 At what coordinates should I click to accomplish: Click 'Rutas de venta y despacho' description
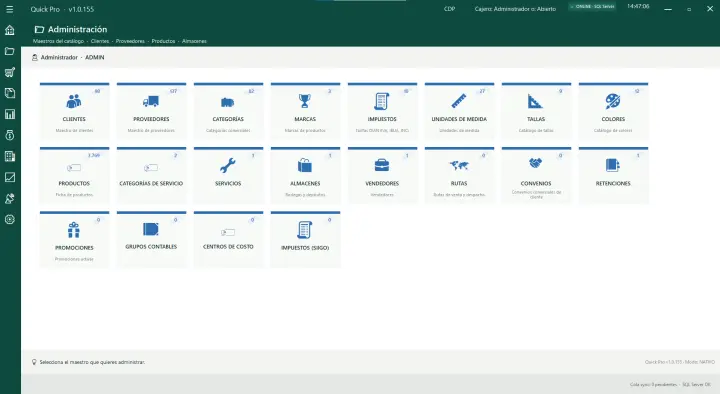[459, 195]
